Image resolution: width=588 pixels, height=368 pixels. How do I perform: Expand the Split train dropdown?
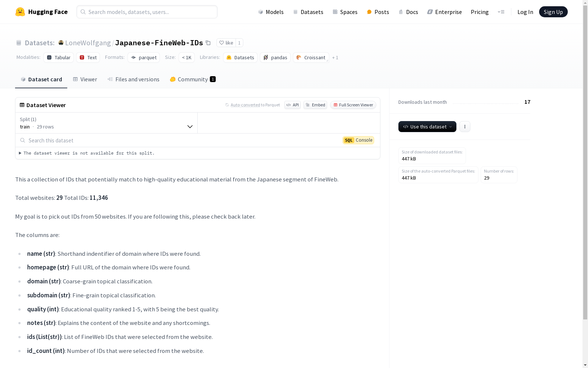point(107,123)
